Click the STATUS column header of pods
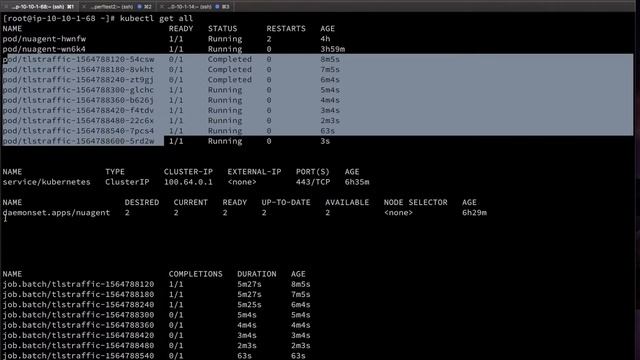640x360 pixels. point(222,29)
